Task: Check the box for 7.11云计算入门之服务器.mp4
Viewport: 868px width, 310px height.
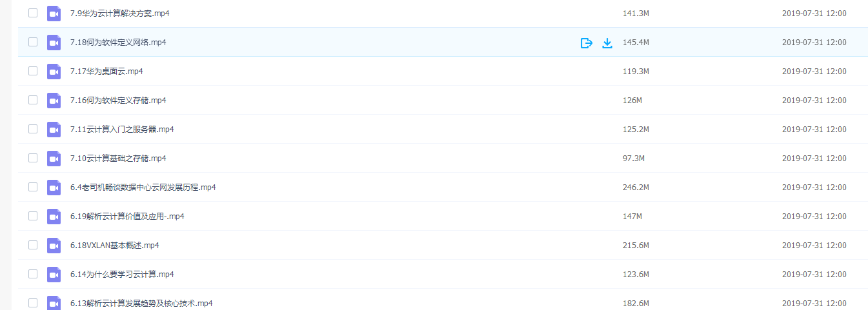Action: [x=33, y=129]
